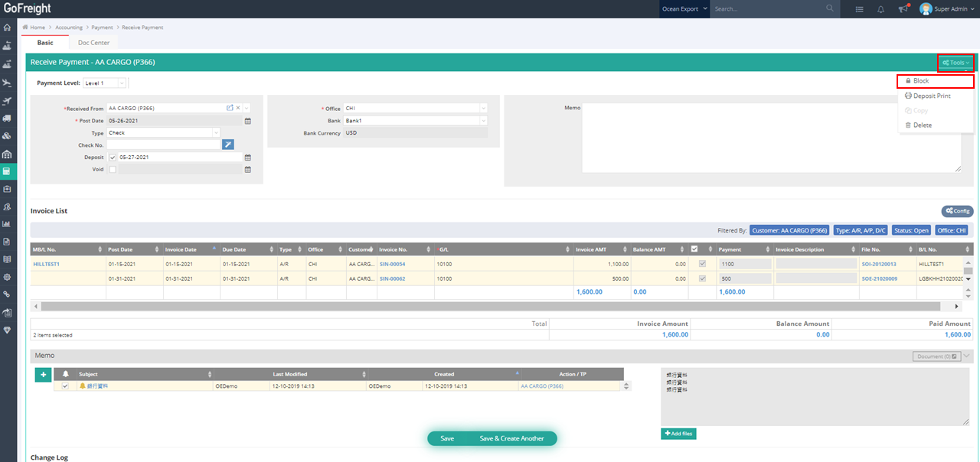This screenshot has height=462, width=980.
Task: Click the task list icon in header
Action: tap(860, 9)
